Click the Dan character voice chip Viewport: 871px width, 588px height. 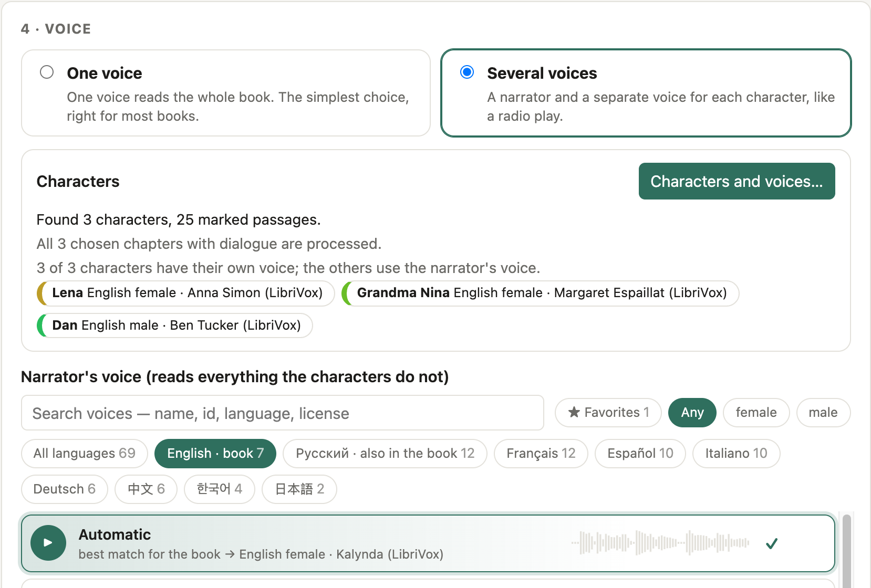175,325
